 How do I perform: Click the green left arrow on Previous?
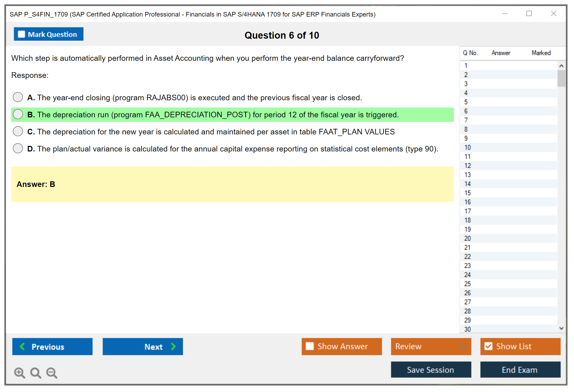coord(22,346)
